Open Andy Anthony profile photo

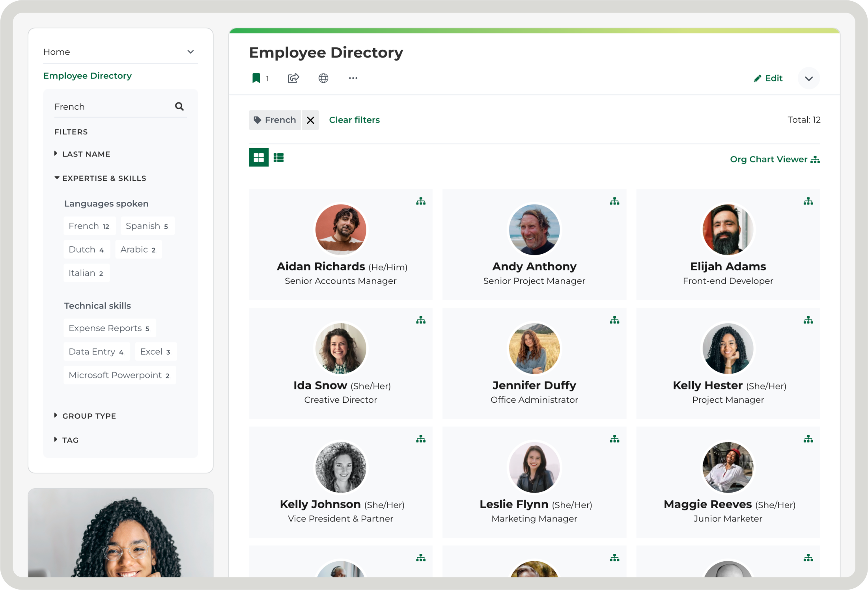pyautogui.click(x=534, y=229)
